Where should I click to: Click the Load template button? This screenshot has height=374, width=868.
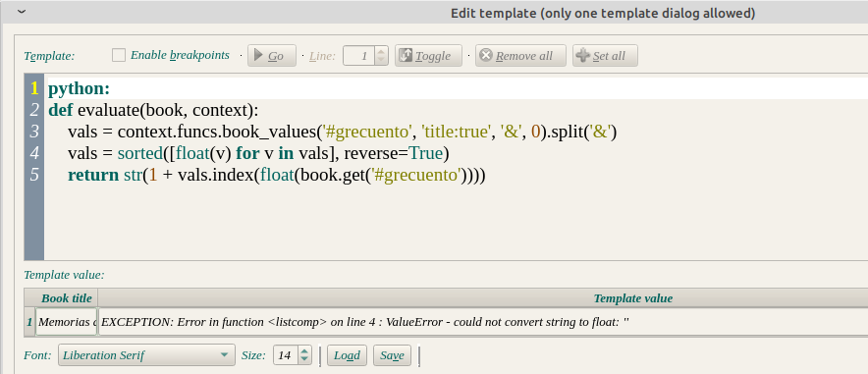click(x=347, y=355)
